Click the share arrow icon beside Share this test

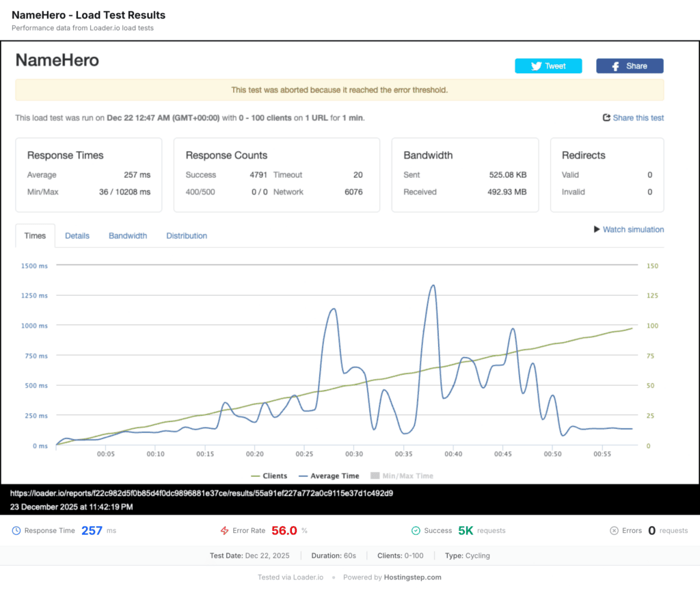click(x=606, y=118)
